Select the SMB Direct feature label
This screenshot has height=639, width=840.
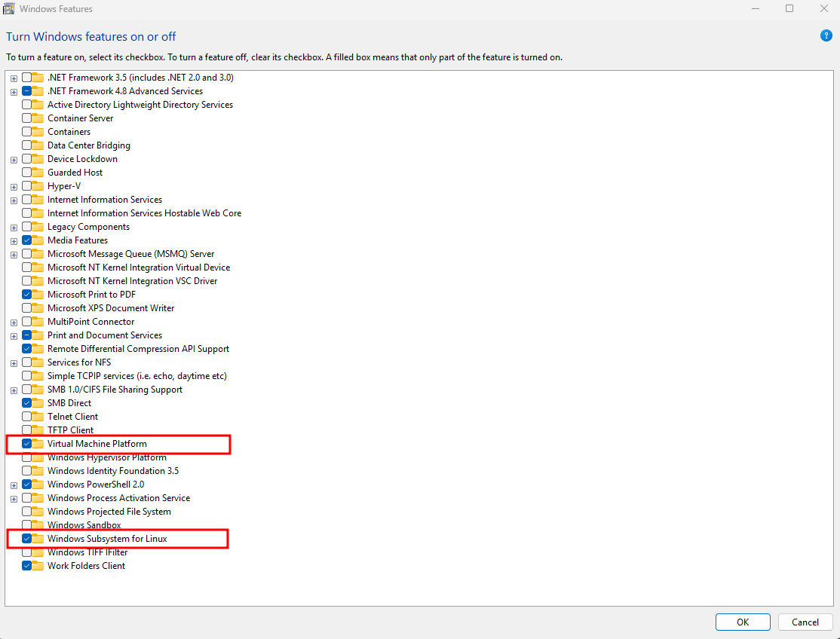click(69, 403)
